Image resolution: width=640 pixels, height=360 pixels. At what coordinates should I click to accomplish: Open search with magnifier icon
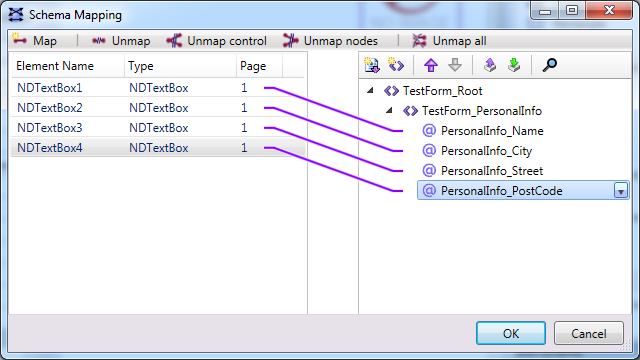pyautogui.click(x=549, y=65)
